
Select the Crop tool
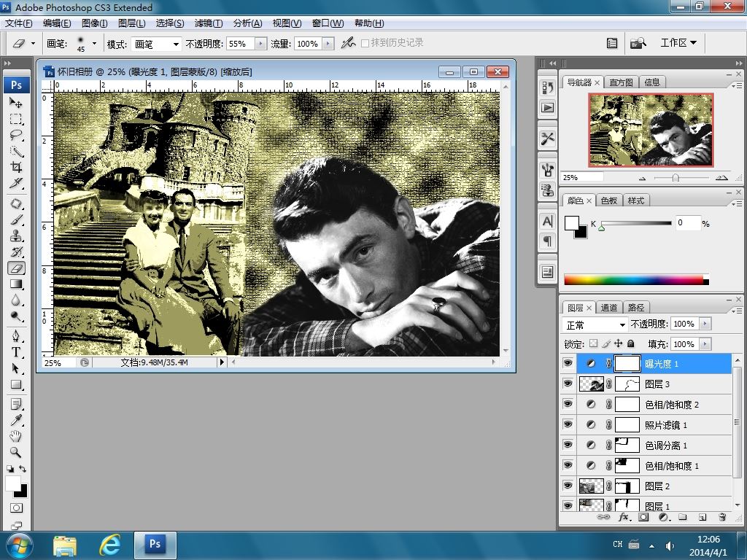(x=16, y=167)
